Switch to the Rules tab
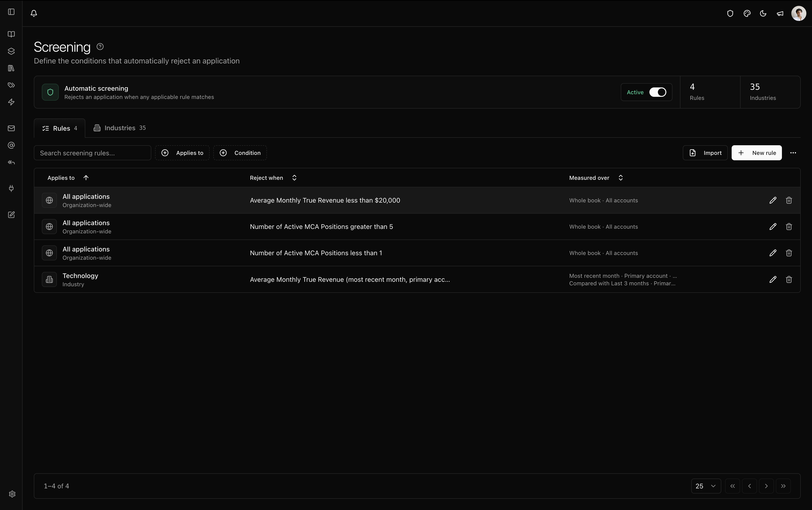This screenshot has height=510, width=812. click(x=59, y=128)
